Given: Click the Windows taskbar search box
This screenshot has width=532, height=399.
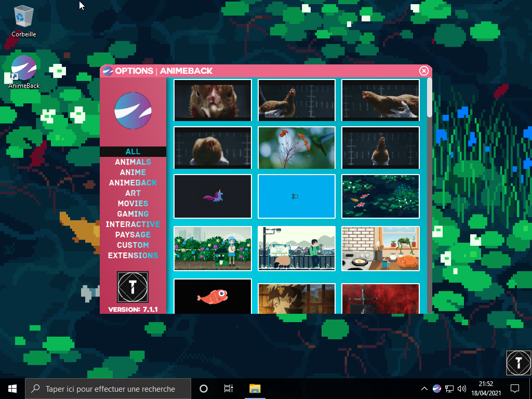Looking at the screenshot, I should pos(108,389).
